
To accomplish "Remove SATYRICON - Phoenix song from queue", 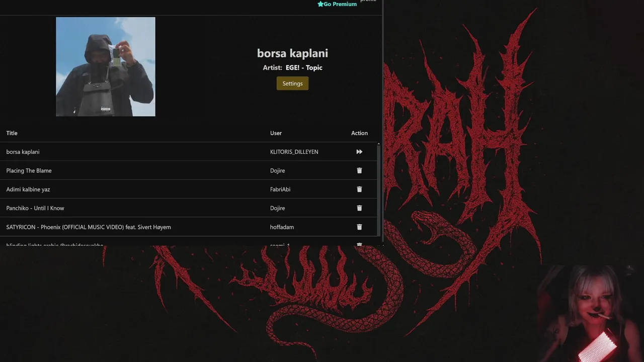I will (x=359, y=227).
